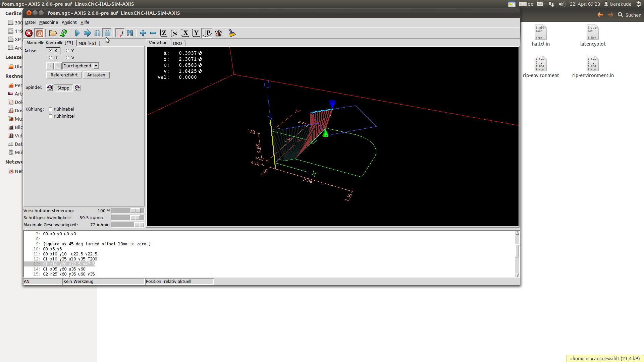The height and width of the screenshot is (362, 644).
Task: Reload the G-code file with the refresh icon
Action: point(63,33)
